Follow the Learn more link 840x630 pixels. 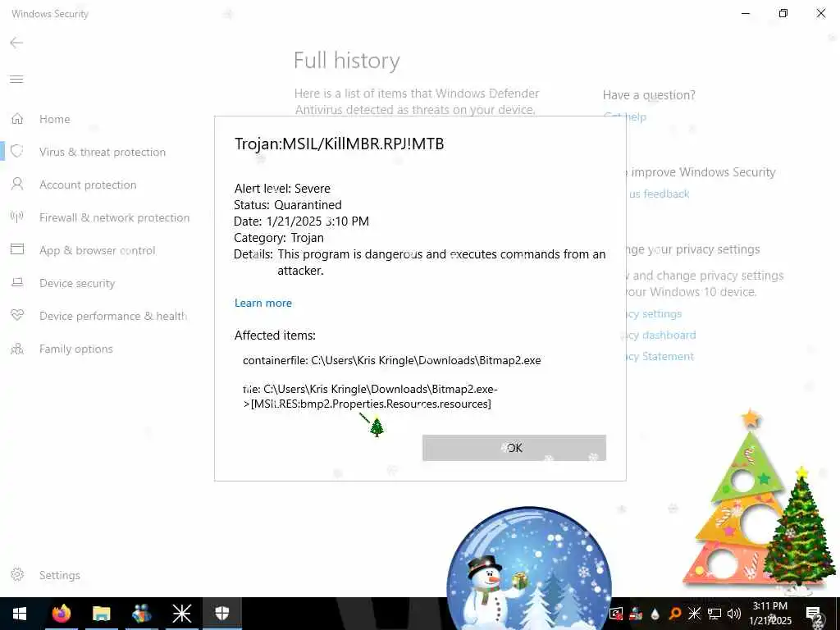263,304
